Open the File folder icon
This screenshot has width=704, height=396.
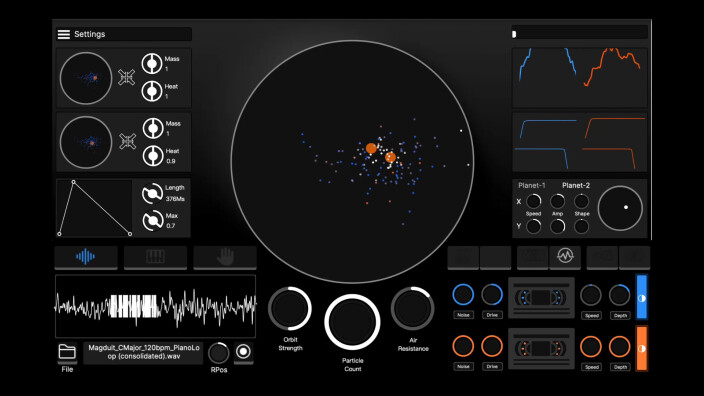67,352
